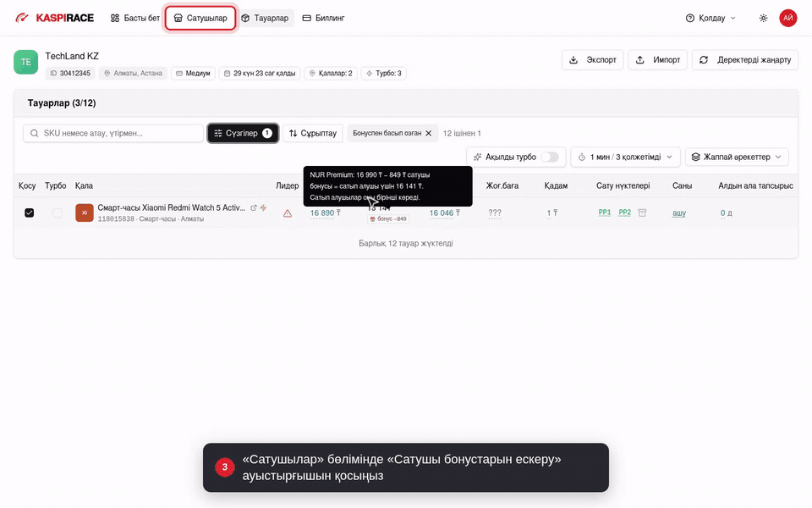Click the red warning triangle in Лидер column
The image size is (812, 508).
[x=288, y=213]
